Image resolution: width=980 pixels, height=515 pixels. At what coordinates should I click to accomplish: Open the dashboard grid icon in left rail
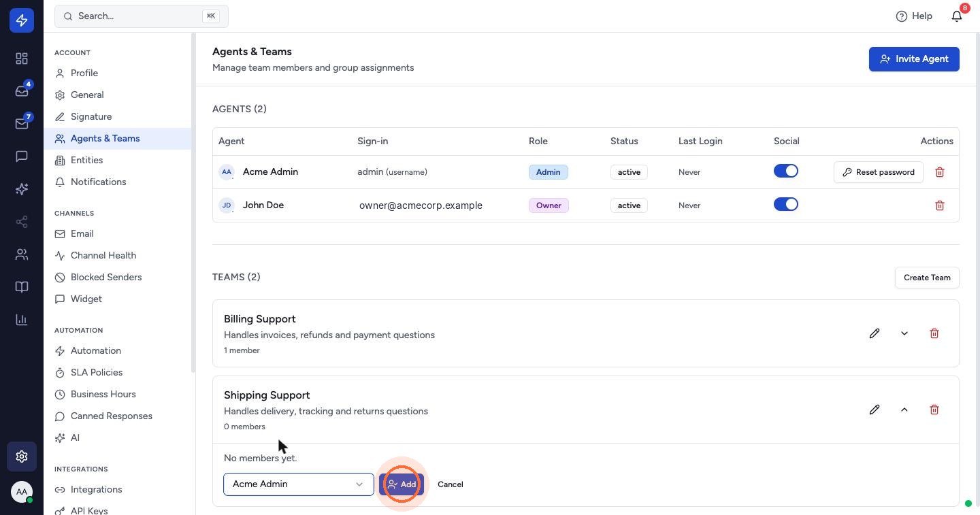(x=22, y=59)
